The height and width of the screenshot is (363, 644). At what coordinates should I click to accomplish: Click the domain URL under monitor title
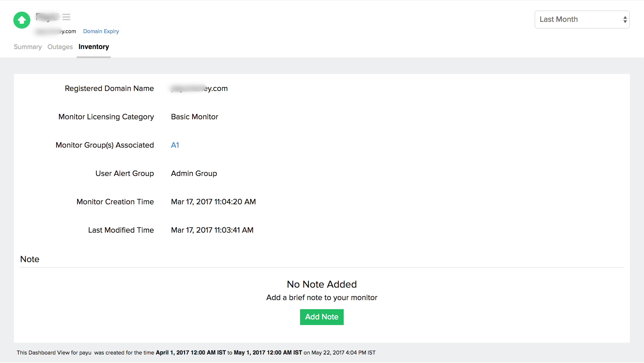pos(56,31)
